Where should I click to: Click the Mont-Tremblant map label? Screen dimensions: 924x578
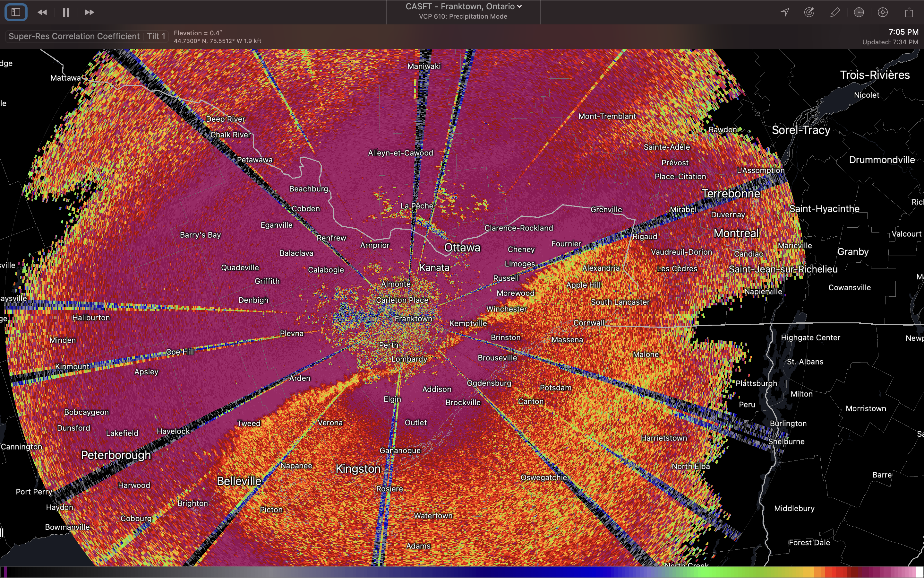pos(607,116)
